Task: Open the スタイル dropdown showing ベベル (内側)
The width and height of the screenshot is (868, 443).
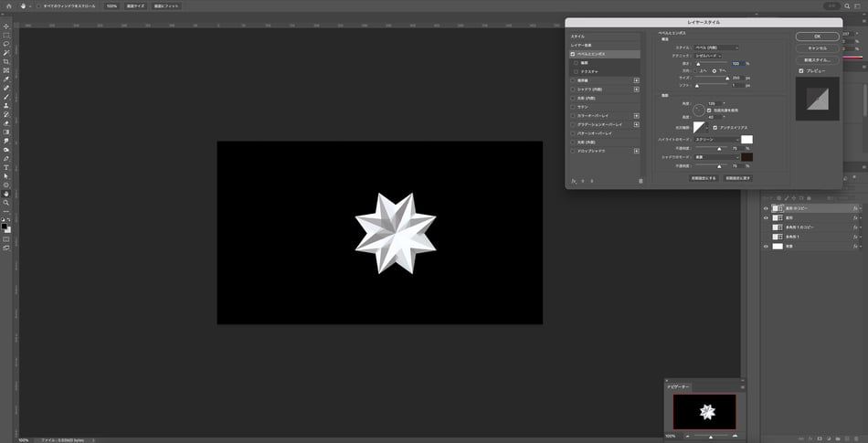Action: click(x=717, y=47)
